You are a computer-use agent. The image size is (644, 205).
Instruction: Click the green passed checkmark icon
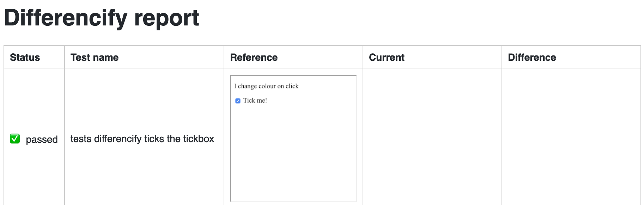[x=15, y=139]
